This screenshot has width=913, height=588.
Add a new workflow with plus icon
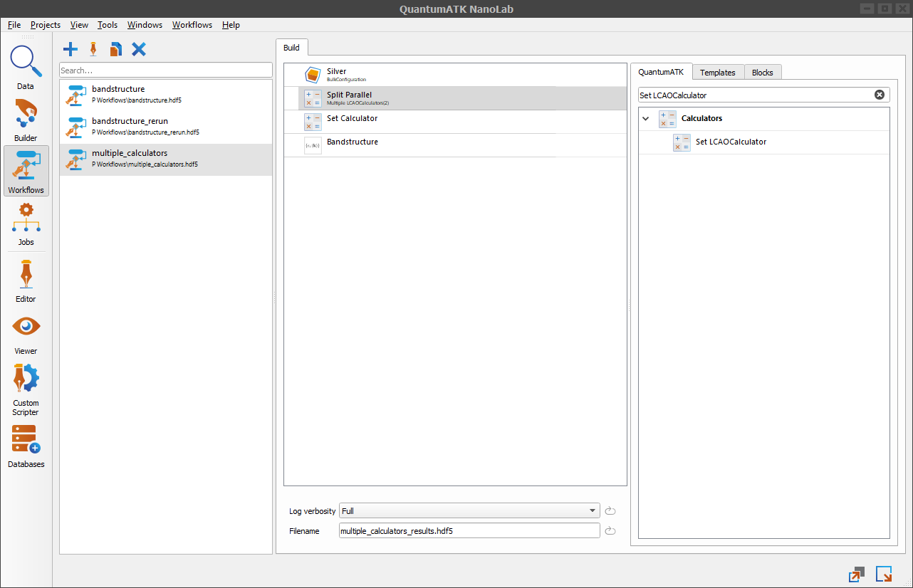click(x=71, y=49)
